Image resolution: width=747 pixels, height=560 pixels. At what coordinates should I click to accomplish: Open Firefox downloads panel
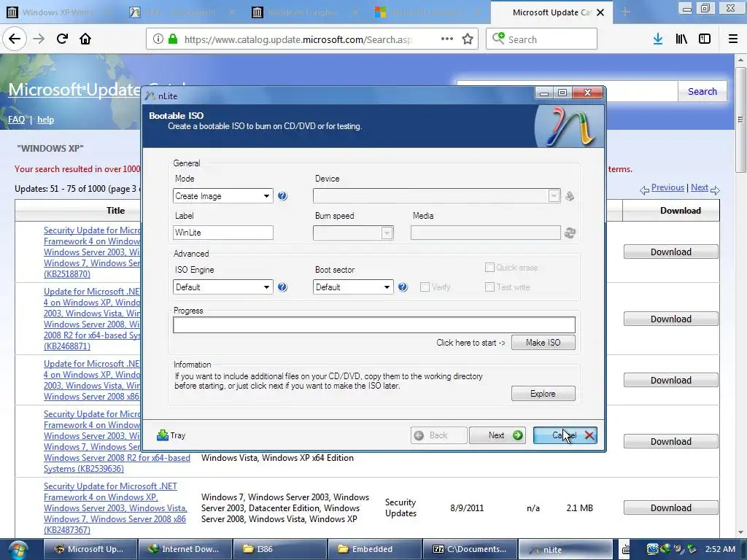[658, 39]
